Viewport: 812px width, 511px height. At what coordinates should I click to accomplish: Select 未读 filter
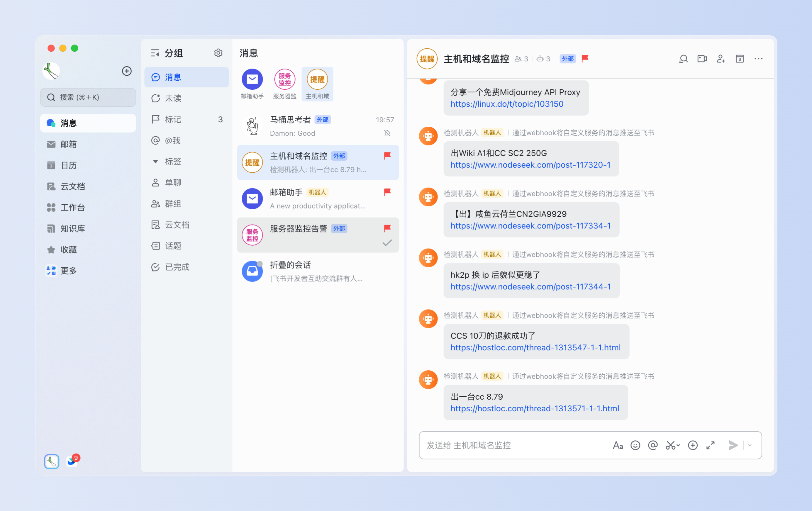[x=187, y=98]
